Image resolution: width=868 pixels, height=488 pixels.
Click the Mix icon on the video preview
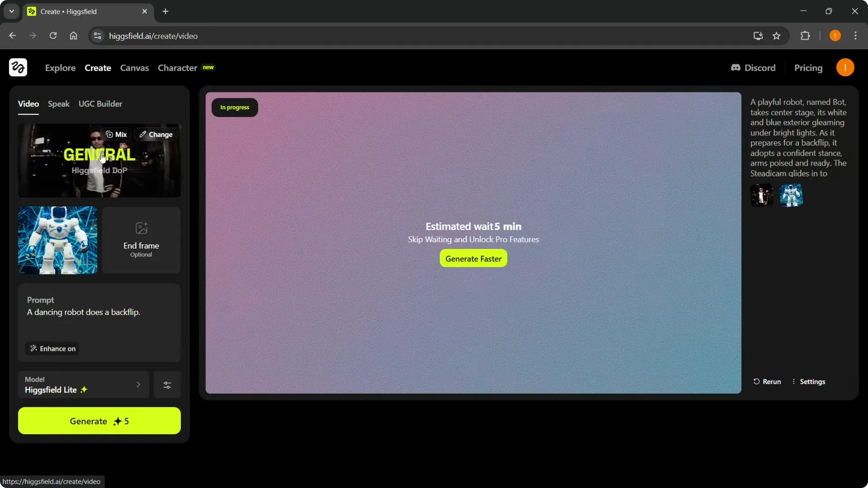tap(110, 134)
